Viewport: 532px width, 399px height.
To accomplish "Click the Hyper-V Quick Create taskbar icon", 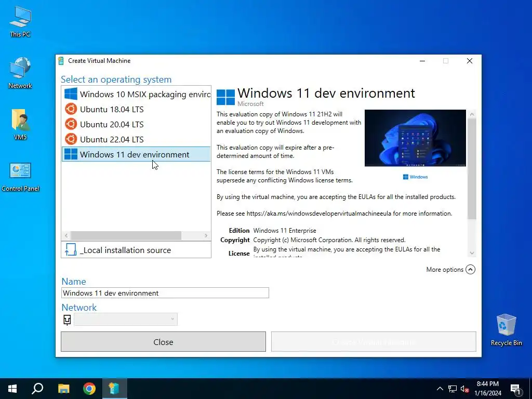I will click(114, 389).
